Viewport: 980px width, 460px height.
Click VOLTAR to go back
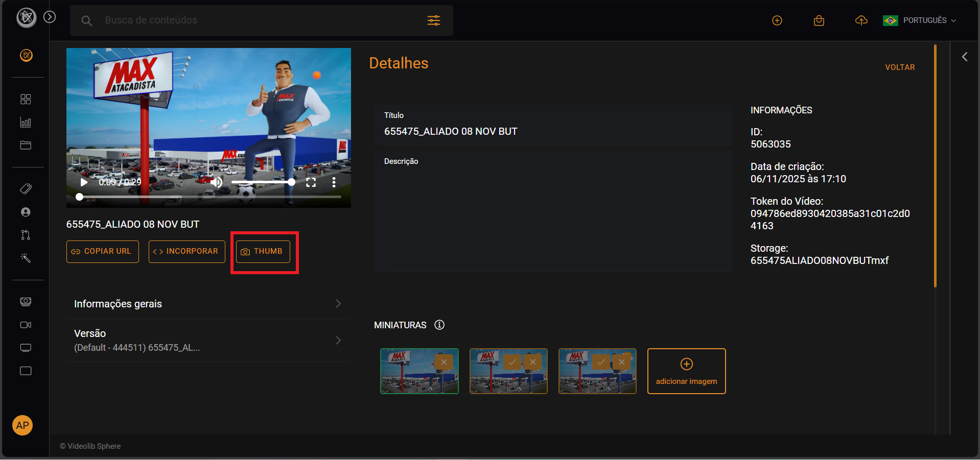coord(900,67)
